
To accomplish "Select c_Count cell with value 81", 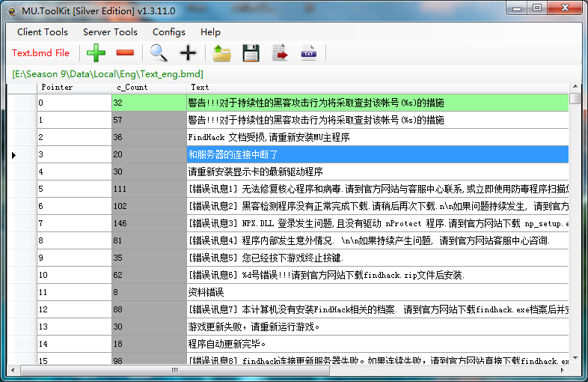I will tap(150, 240).
